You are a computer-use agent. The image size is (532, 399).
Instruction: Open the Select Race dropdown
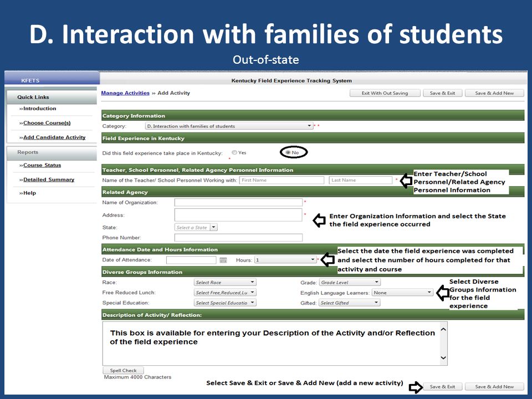pos(225,282)
